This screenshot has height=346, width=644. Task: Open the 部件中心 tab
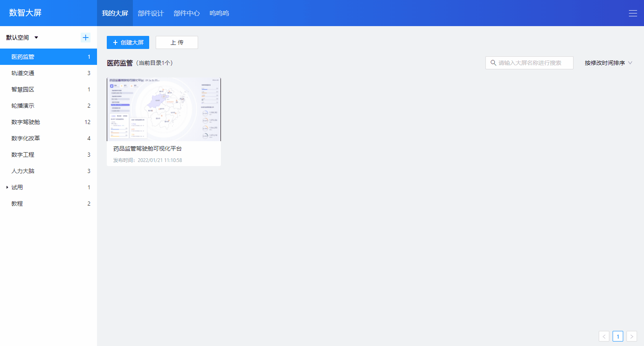[186, 13]
